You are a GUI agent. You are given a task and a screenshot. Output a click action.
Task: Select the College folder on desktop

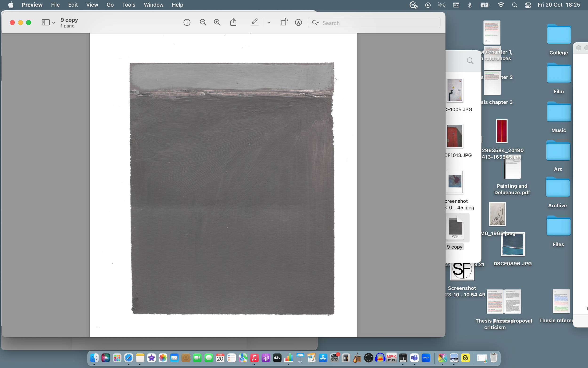[559, 34]
